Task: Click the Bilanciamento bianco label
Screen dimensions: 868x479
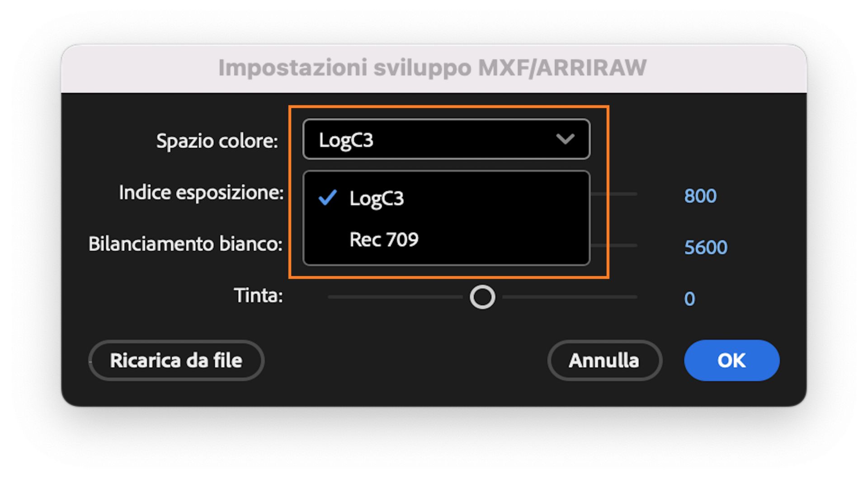Action: [186, 244]
